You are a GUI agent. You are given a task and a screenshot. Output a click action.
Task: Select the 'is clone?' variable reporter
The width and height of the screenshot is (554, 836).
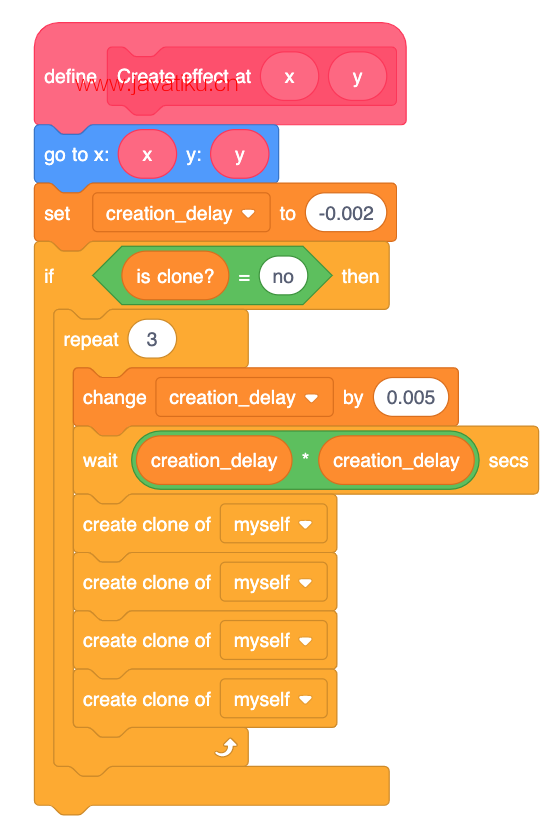(175, 277)
